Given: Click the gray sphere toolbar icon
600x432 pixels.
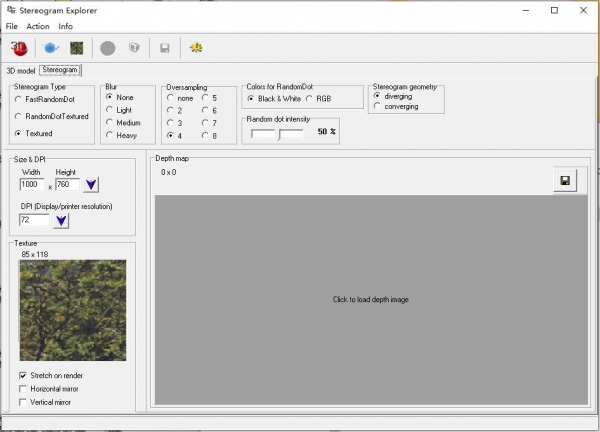Looking at the screenshot, I should pyautogui.click(x=107, y=48).
